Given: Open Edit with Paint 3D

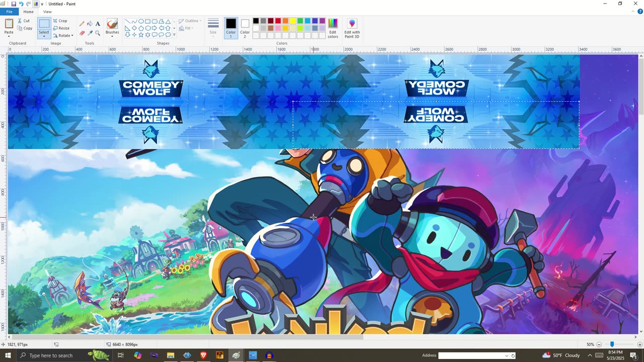Looking at the screenshot, I should click(x=352, y=28).
